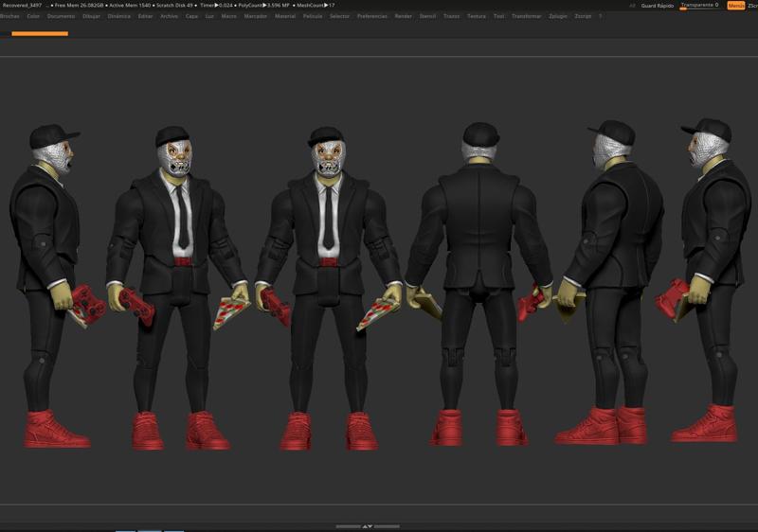
Task: Open the Transformar menu
Action: (x=527, y=16)
